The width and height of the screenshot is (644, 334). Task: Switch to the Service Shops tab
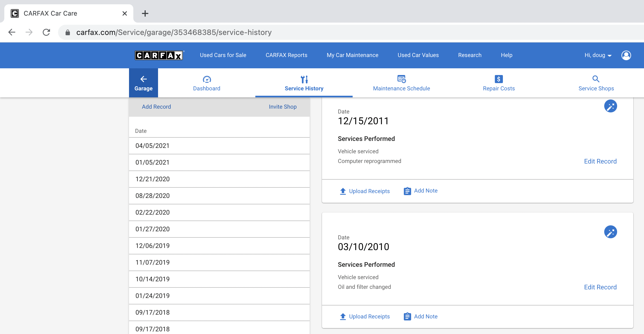pos(596,83)
